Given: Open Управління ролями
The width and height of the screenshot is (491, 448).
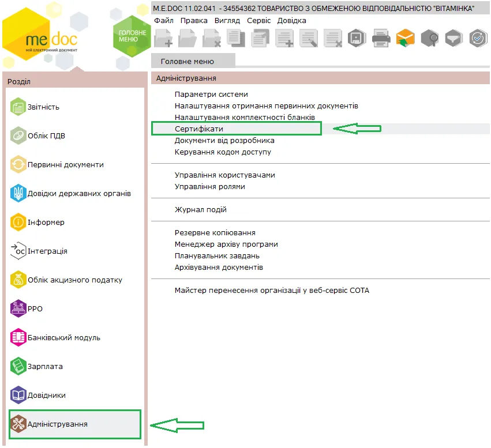Looking at the screenshot, I should [210, 186].
